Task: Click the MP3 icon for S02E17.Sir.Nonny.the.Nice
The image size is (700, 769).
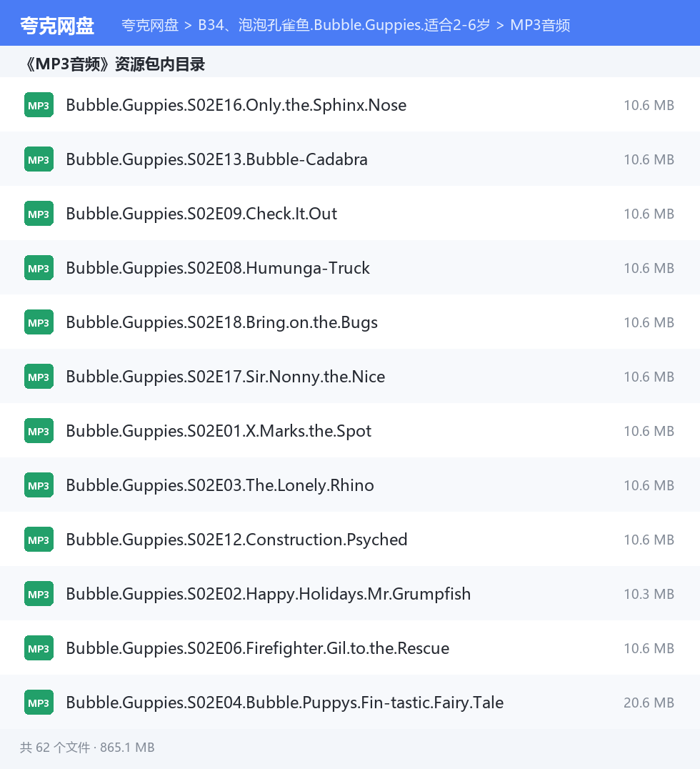Action: (39, 377)
